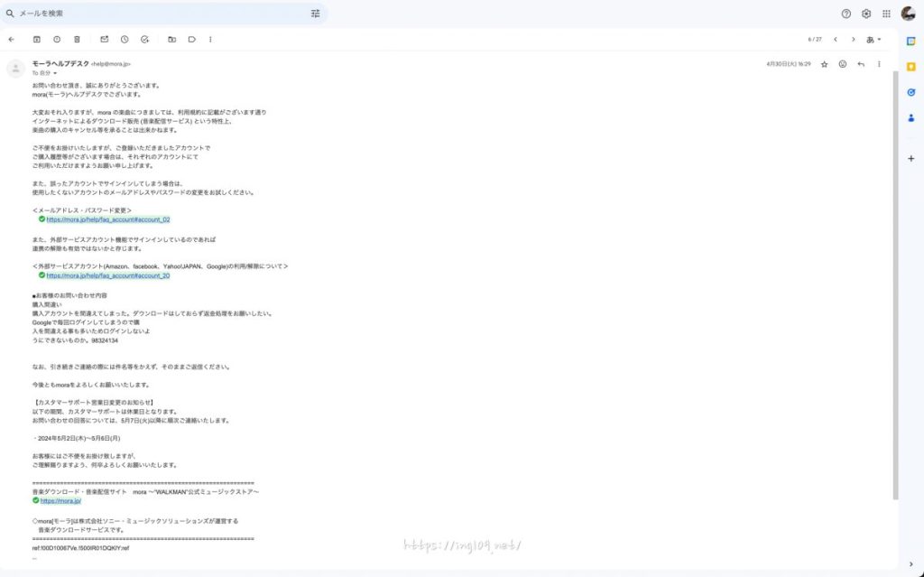Add this email to Tasks
Image resolution: width=924 pixels, height=577 pixels.
pyautogui.click(x=144, y=40)
